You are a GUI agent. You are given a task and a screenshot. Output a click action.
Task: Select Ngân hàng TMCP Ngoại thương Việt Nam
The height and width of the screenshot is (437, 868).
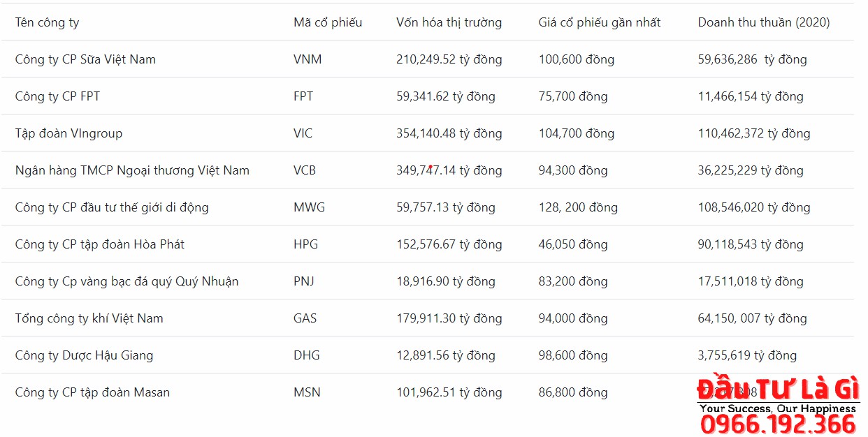pyautogui.click(x=132, y=170)
